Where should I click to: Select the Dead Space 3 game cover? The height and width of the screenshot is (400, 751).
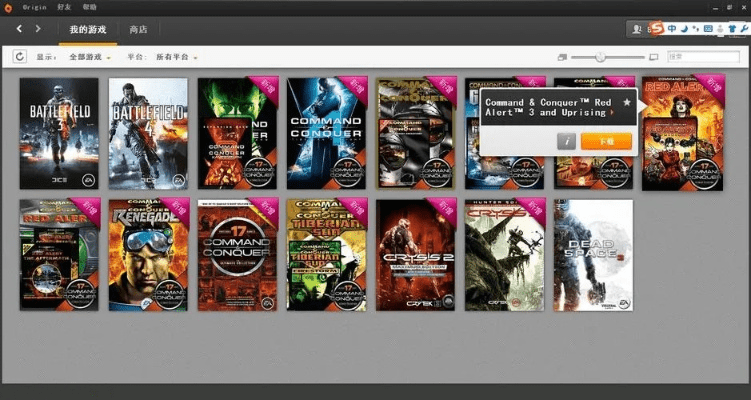593,254
